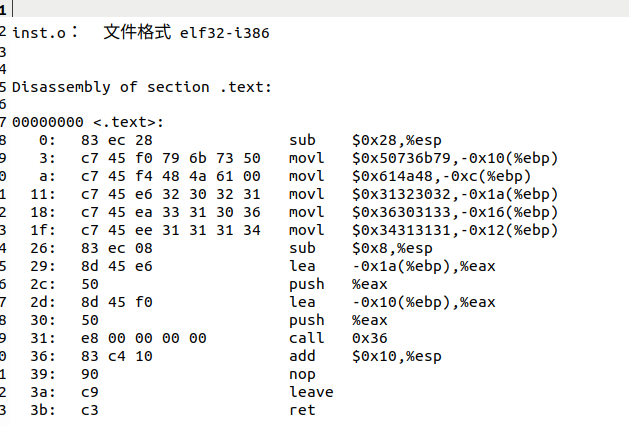Click the operand '$0x614a48,-0xc(%ebp)'
Viewport: 629px width, 426px height.
pos(441,176)
